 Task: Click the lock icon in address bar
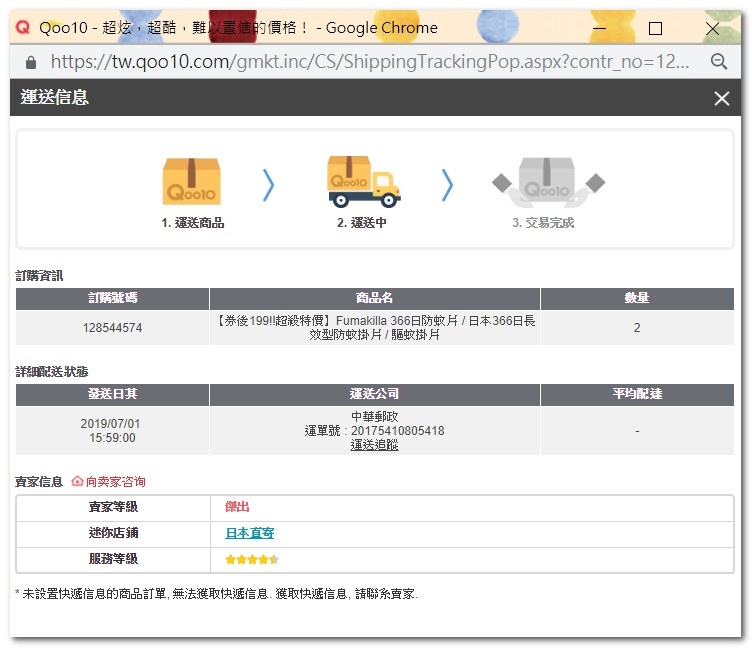click(31, 62)
